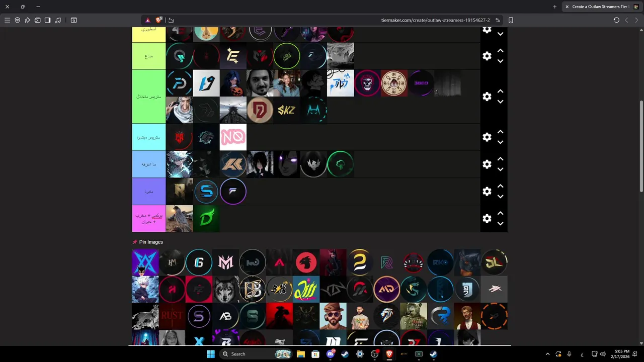Open settings gear for the purple tier row
The image size is (644, 362).
tap(487, 192)
